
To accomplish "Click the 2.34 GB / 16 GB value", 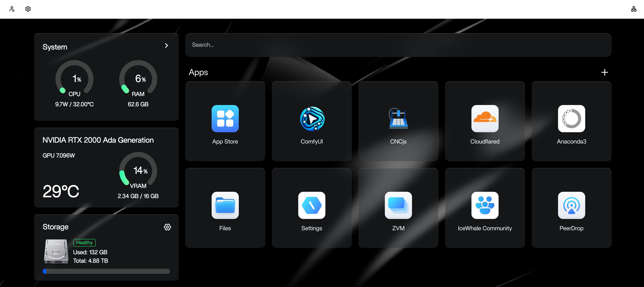I will click(x=138, y=196).
